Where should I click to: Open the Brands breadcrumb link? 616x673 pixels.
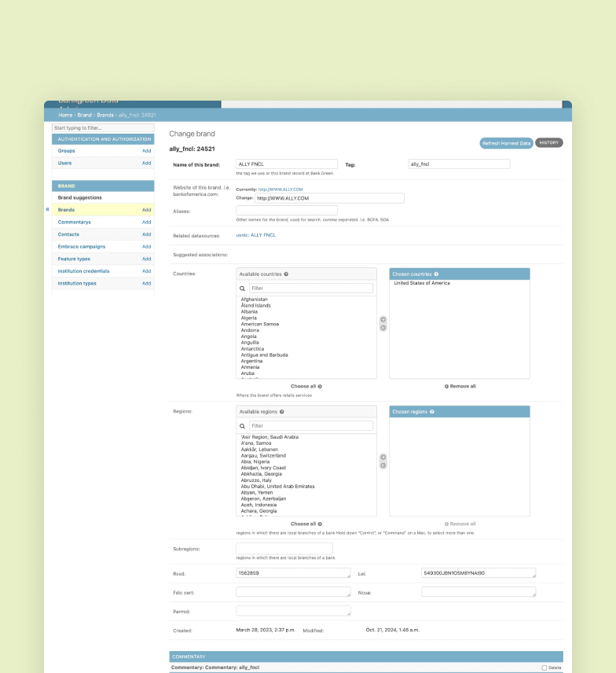click(105, 115)
